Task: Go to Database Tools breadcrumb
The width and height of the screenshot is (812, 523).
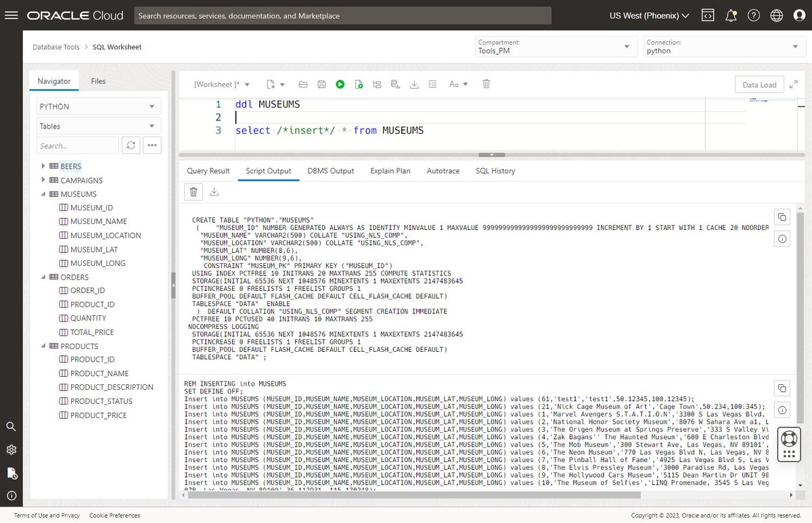Action: [x=56, y=47]
